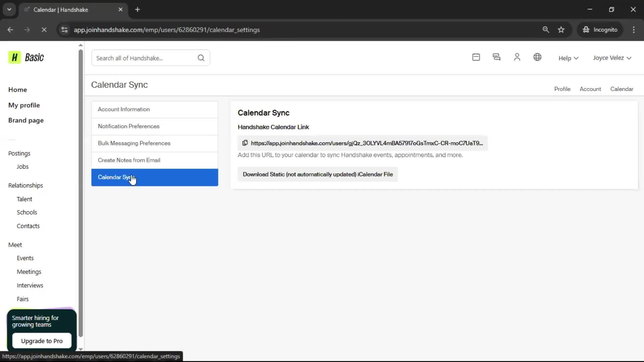Click the Handshake calendar URL link

[x=367, y=143]
